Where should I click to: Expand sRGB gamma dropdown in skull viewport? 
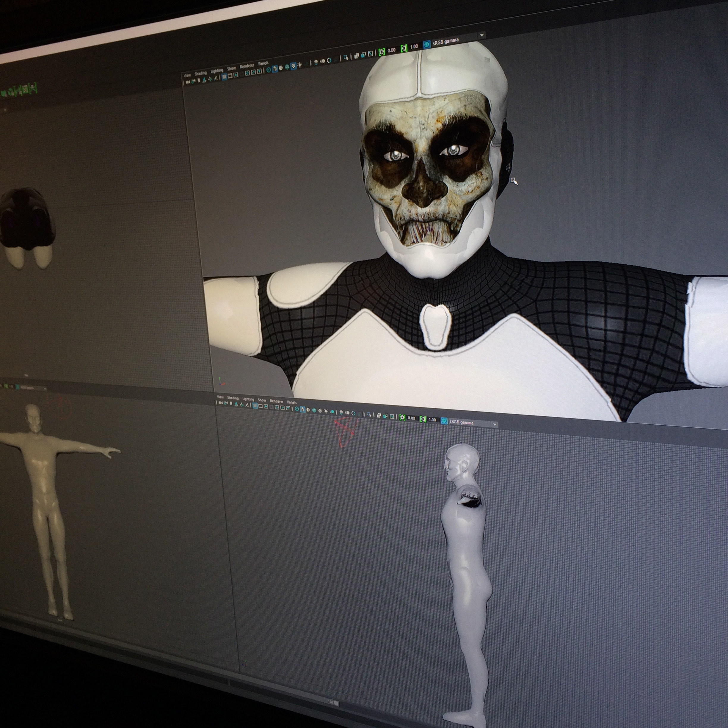coord(482,35)
